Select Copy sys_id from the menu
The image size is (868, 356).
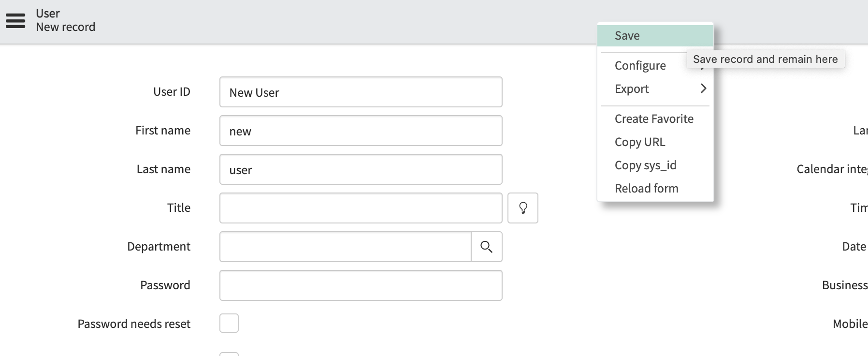646,165
